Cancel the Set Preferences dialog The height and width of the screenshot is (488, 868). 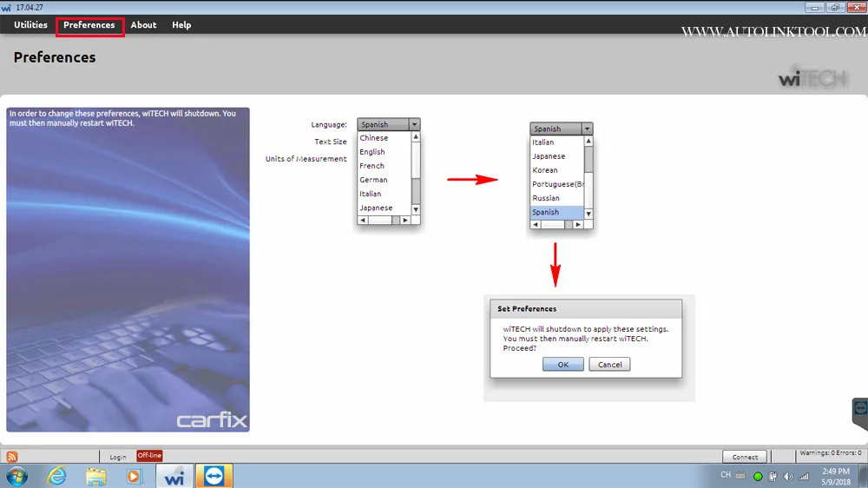(x=609, y=365)
